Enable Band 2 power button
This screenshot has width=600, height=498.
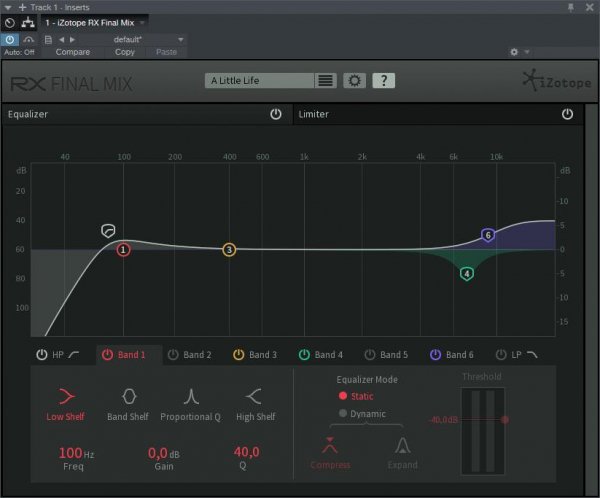point(173,355)
